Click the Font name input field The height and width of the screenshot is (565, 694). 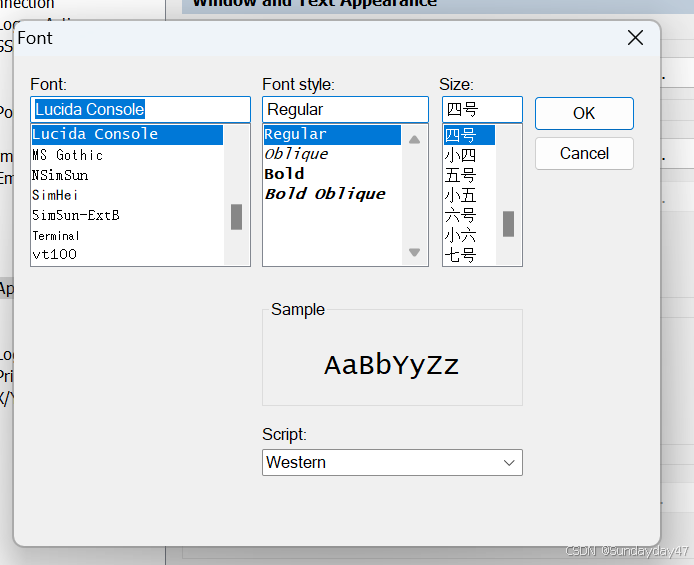click(x=140, y=110)
